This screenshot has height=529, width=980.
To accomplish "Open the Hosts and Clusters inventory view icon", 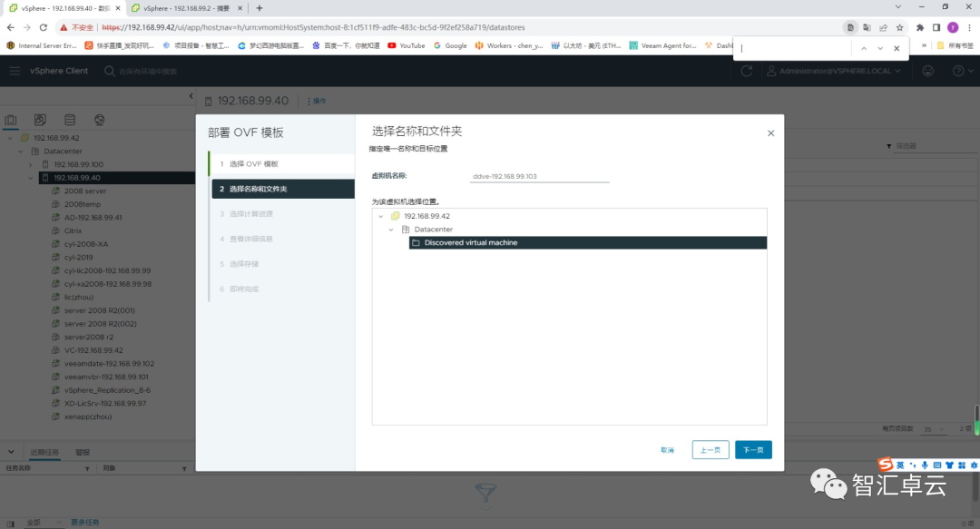I will click(11, 120).
